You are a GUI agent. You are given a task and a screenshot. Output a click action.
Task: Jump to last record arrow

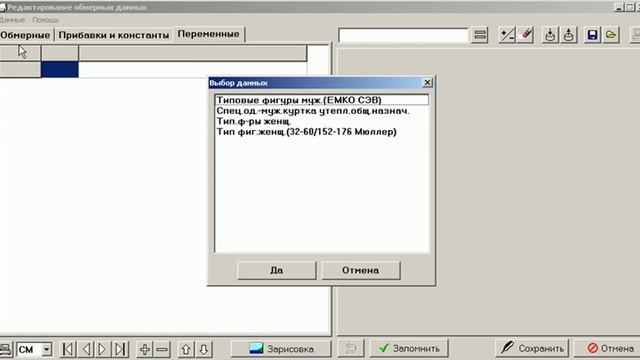[120, 349]
